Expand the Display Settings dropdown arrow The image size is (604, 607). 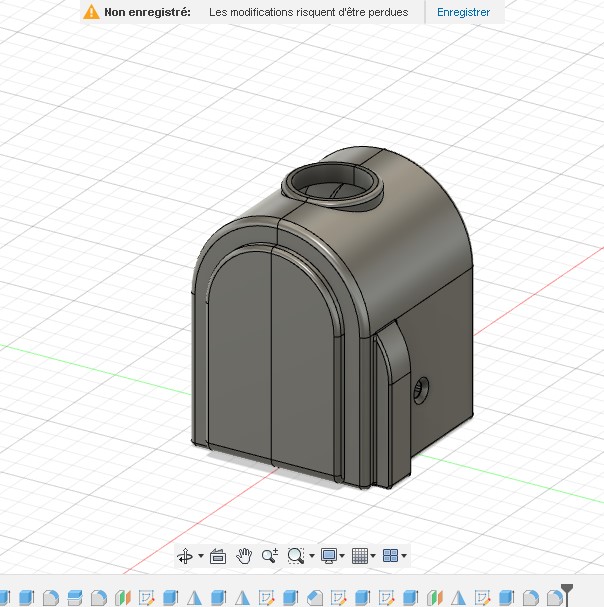342,556
